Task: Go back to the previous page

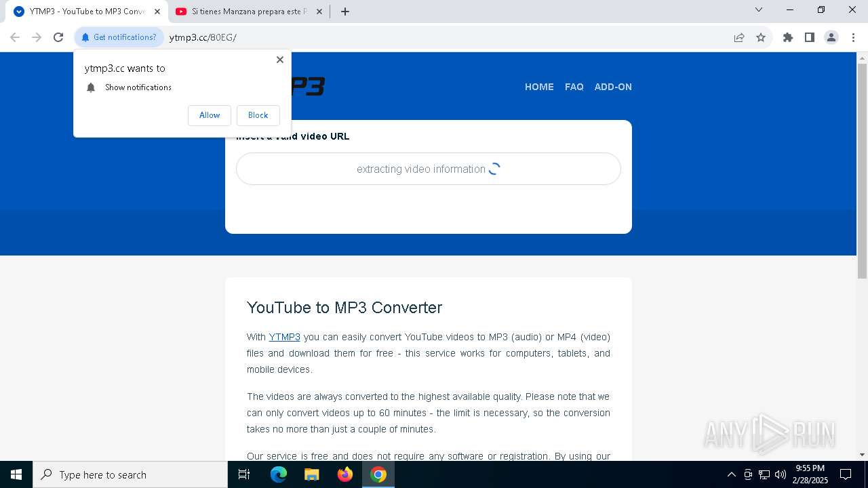Action: [x=15, y=37]
